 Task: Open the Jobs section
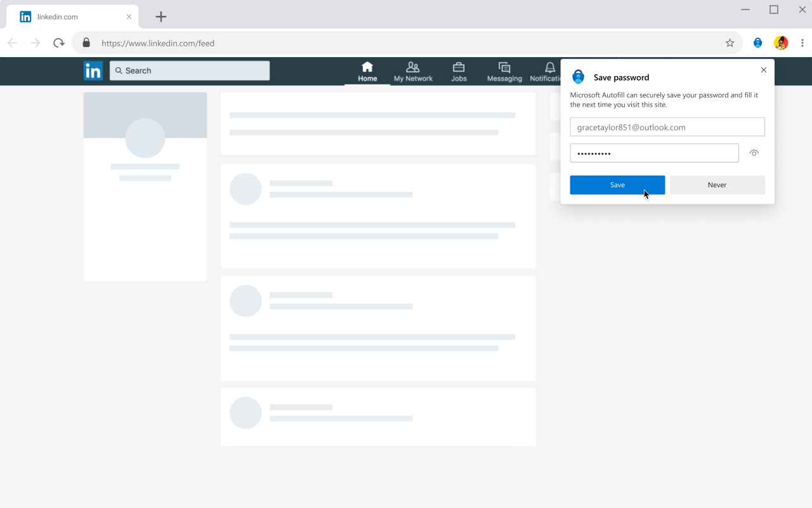coord(459,71)
